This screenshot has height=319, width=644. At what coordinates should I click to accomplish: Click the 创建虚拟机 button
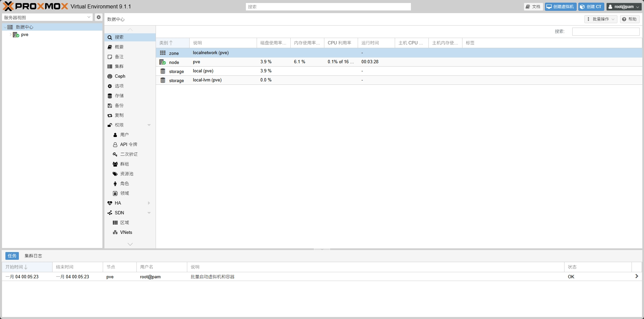pyautogui.click(x=560, y=7)
